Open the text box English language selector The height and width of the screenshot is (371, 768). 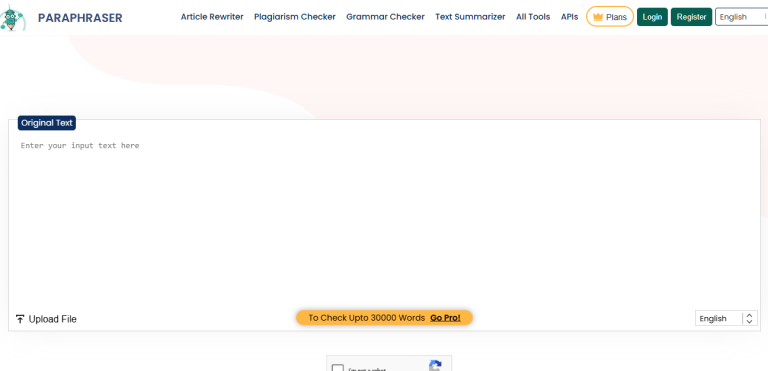coord(726,319)
